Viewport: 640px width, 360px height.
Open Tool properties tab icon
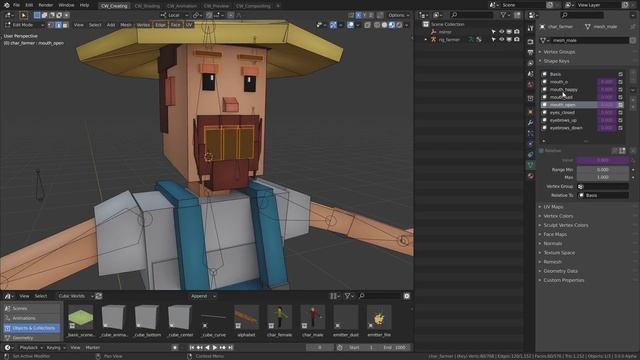point(530,28)
